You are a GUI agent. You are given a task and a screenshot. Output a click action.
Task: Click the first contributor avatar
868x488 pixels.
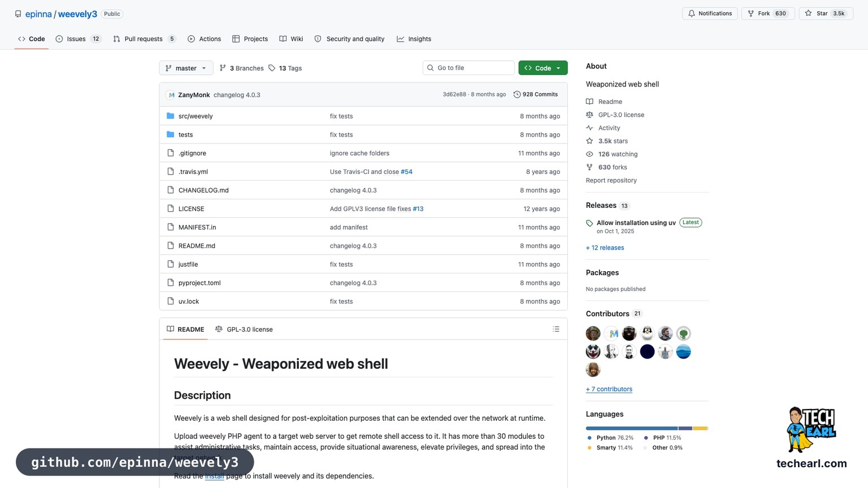tap(593, 333)
